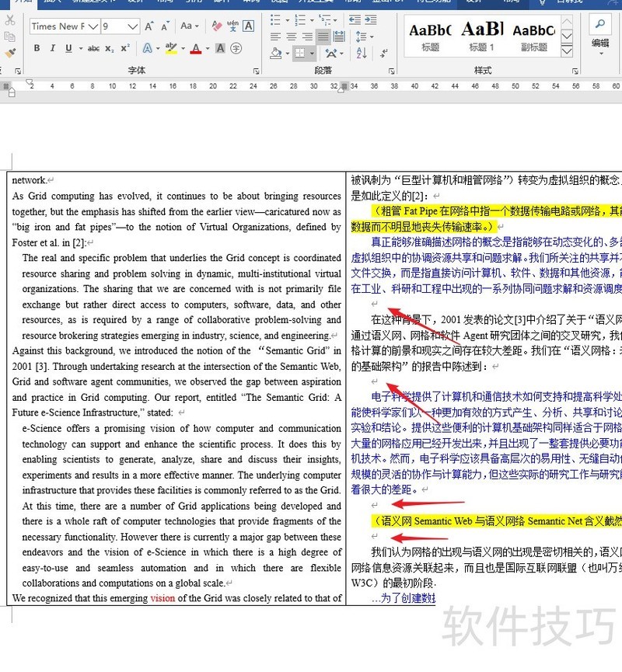
Task: Toggle bold formatting
Action: [37, 49]
